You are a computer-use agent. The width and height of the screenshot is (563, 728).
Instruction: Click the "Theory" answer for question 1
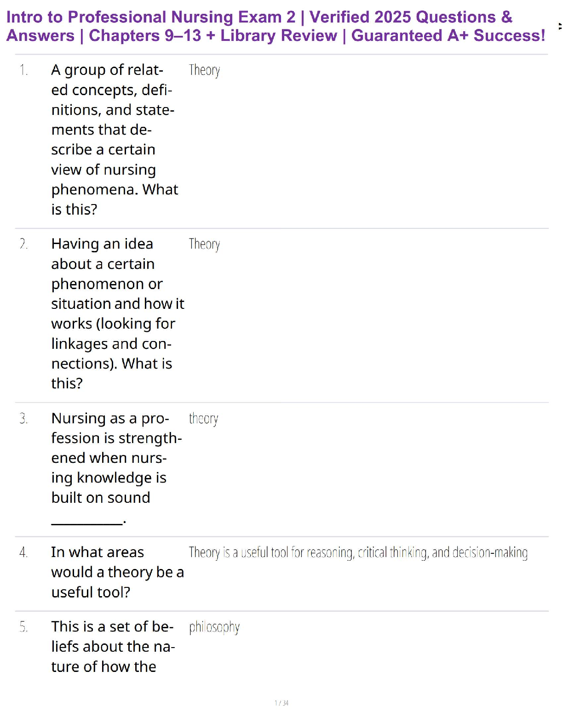tap(204, 70)
